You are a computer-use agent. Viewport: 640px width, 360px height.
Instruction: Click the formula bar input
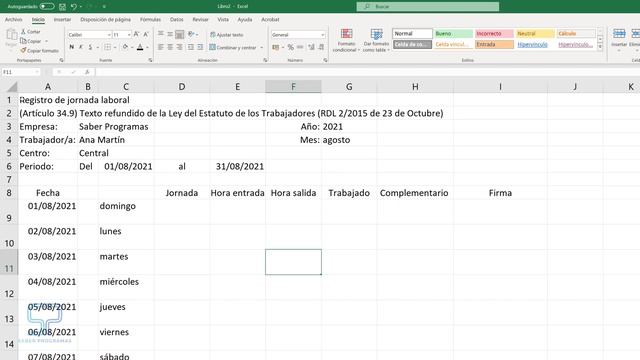tap(367, 72)
